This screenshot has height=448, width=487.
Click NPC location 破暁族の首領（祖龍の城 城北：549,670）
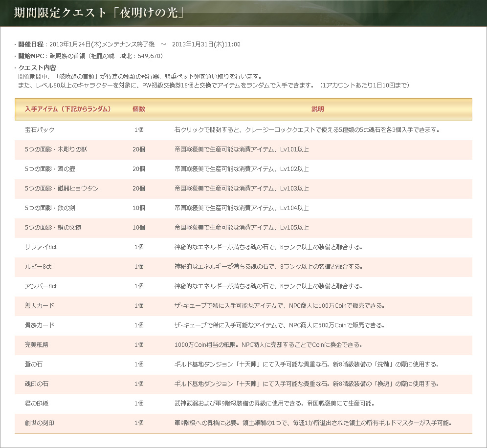107,56
